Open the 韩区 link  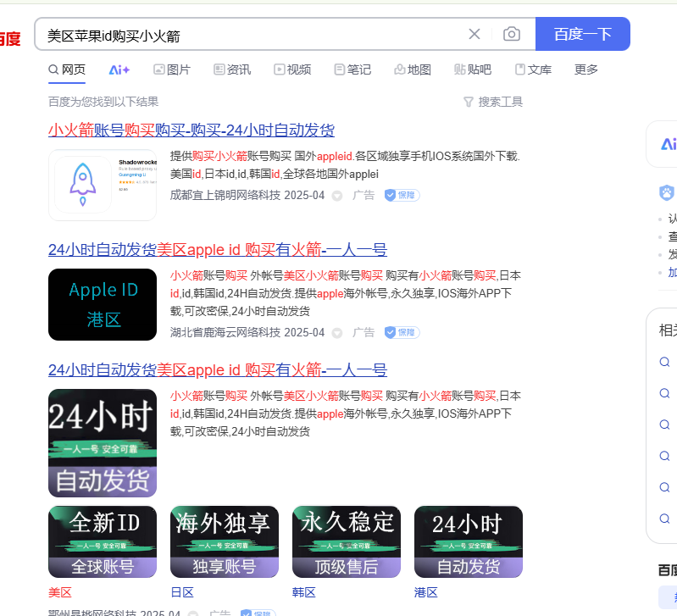(x=304, y=592)
